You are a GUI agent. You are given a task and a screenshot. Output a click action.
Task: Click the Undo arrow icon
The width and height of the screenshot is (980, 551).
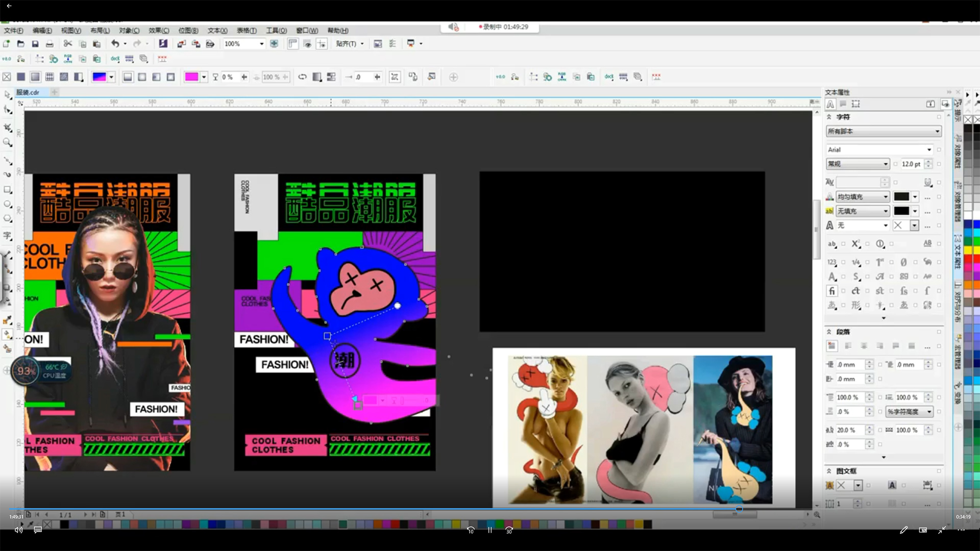[x=115, y=44]
